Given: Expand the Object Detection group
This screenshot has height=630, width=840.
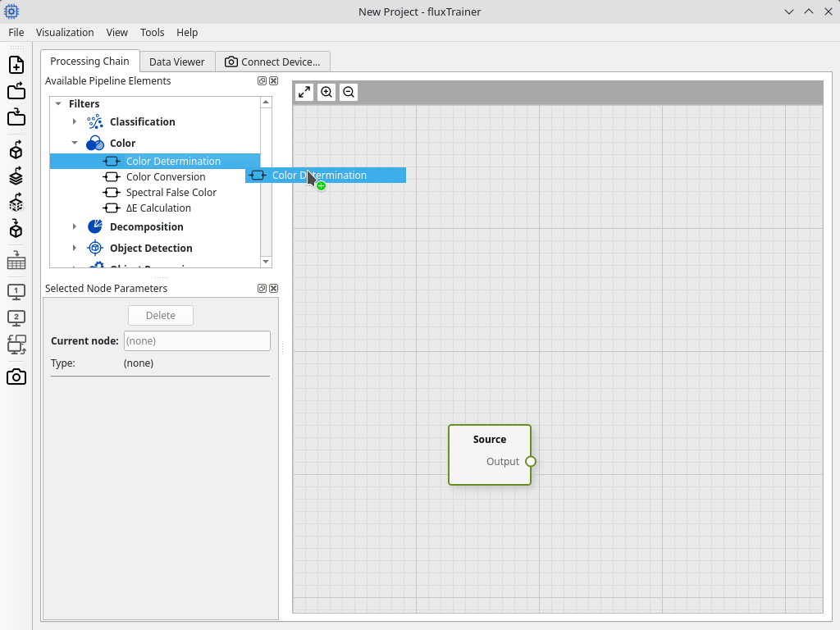Looking at the screenshot, I should point(75,248).
